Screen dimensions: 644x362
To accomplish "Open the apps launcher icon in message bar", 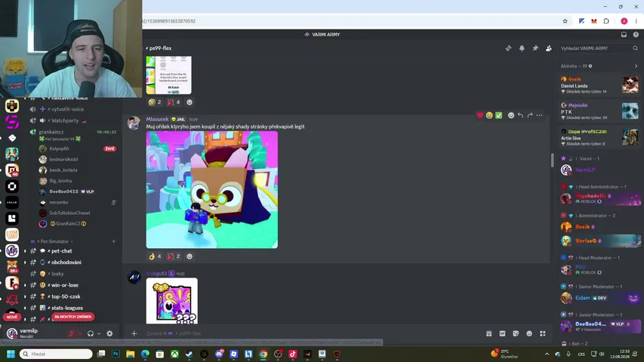I will tap(543, 333).
